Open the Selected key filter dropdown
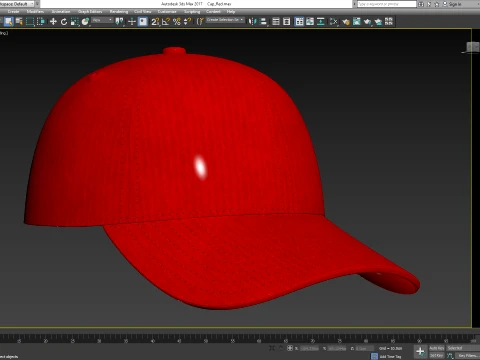Screen dimensions: 480x360 (463, 348)
